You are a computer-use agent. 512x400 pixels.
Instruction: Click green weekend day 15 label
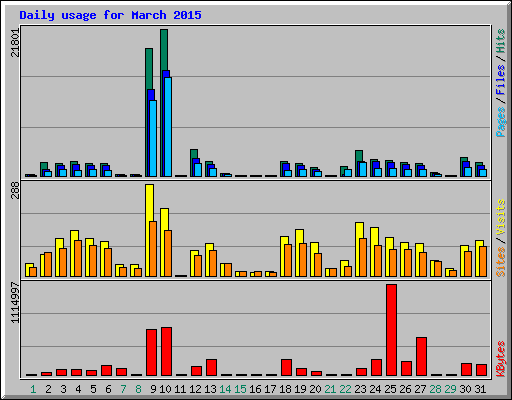(x=240, y=389)
